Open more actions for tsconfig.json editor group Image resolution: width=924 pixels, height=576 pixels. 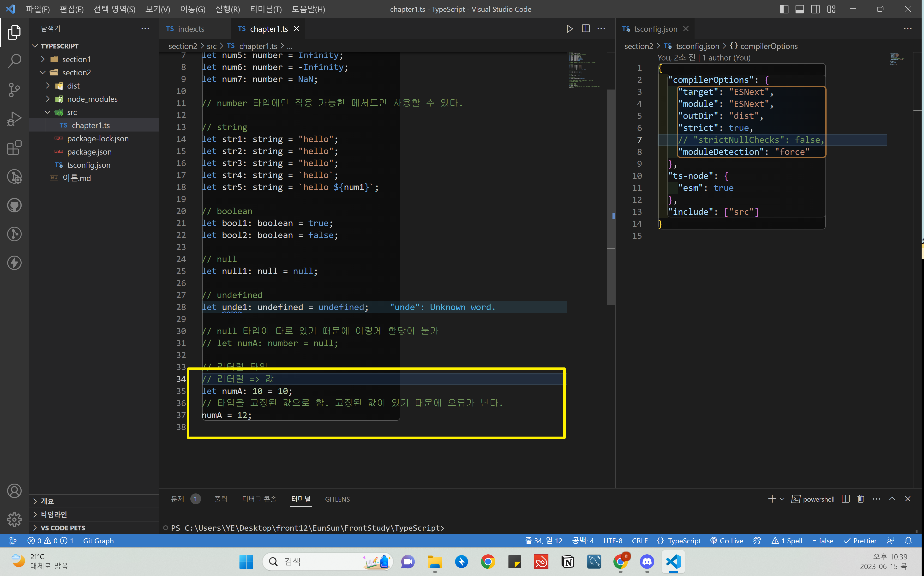(x=908, y=29)
